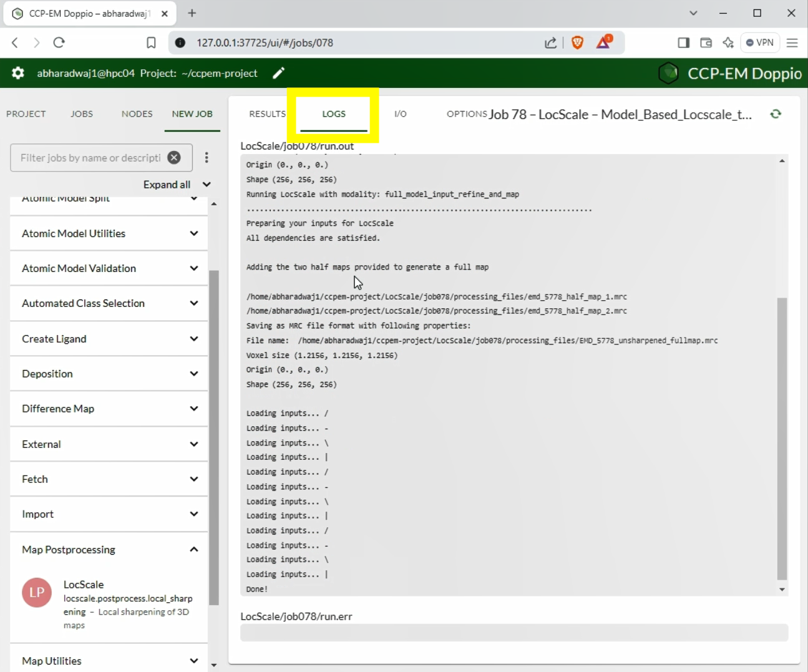Click the browser address bar URL
This screenshot has width=808, height=672.
(265, 42)
